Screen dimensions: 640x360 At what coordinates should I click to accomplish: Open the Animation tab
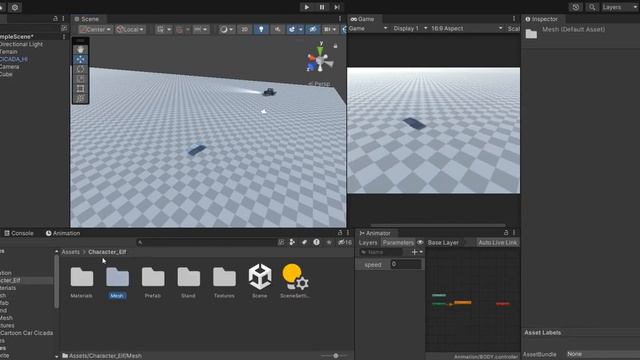click(63, 233)
